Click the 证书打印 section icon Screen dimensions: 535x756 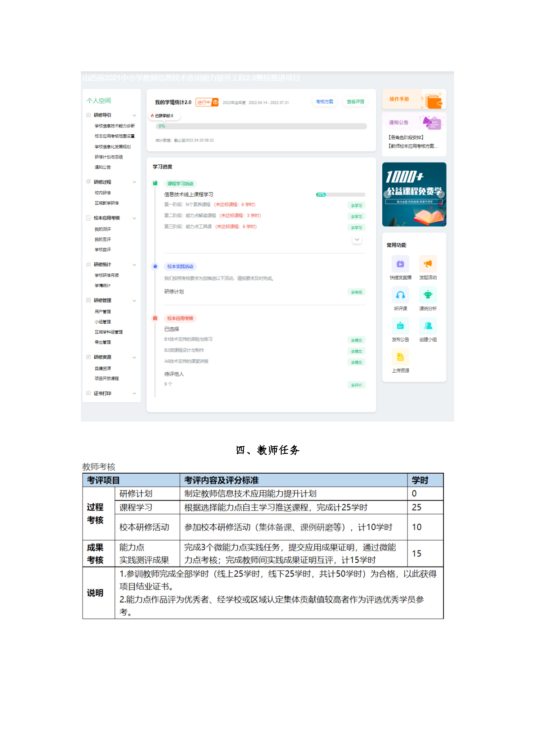[x=88, y=393]
